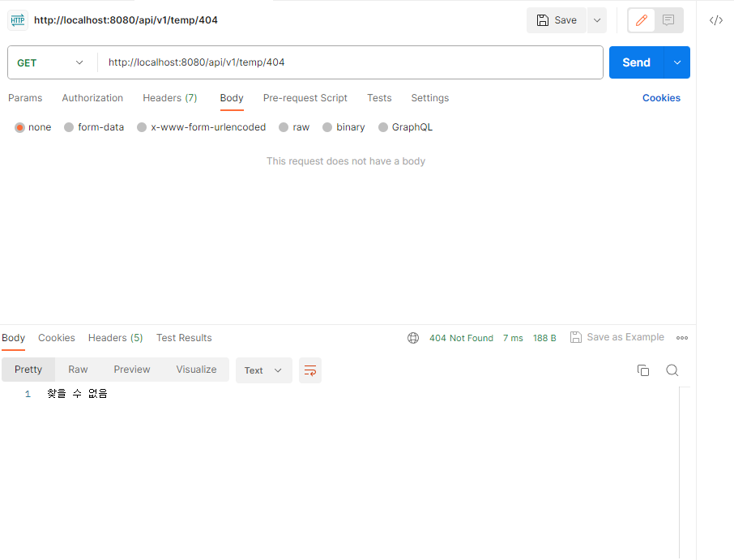
Task: Expand the Send options arrow
Action: click(x=677, y=62)
